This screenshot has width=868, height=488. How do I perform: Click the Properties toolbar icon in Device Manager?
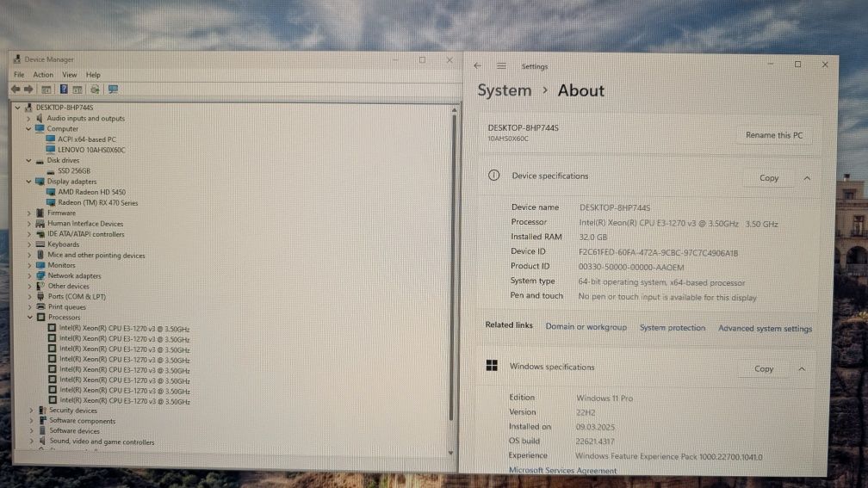tap(46, 90)
